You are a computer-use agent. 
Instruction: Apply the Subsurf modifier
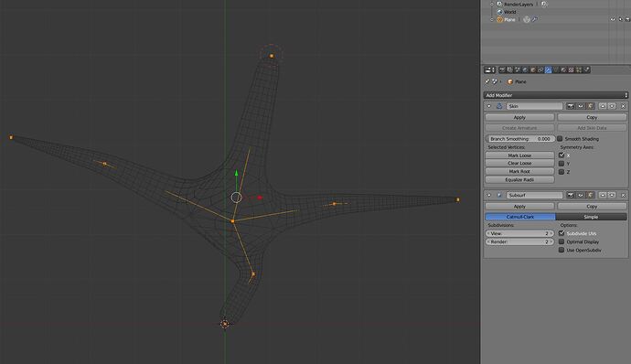tap(519, 207)
